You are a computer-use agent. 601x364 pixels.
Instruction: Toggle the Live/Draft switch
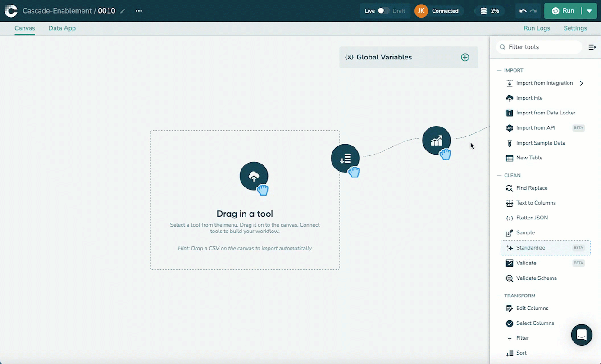click(383, 11)
